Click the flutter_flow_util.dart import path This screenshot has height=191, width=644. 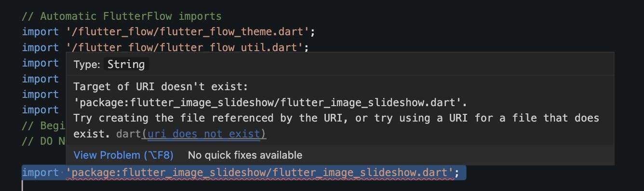click(185, 47)
